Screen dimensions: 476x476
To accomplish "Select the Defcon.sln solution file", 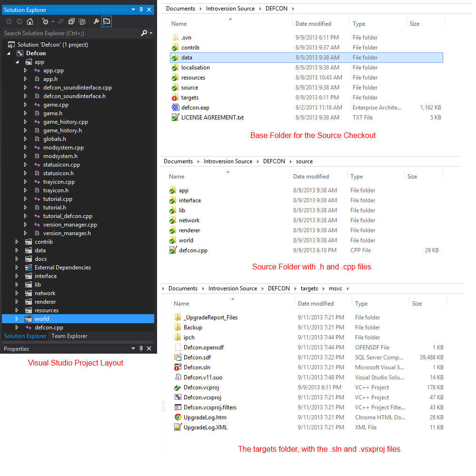I will 197,367.
